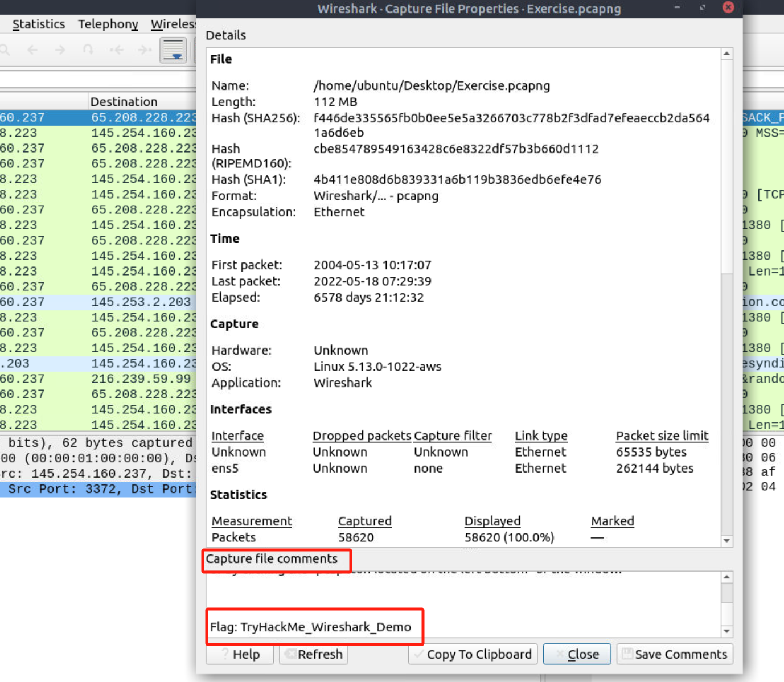Click the Go to Packet jump icon
The height and width of the screenshot is (682, 784).
(88, 50)
